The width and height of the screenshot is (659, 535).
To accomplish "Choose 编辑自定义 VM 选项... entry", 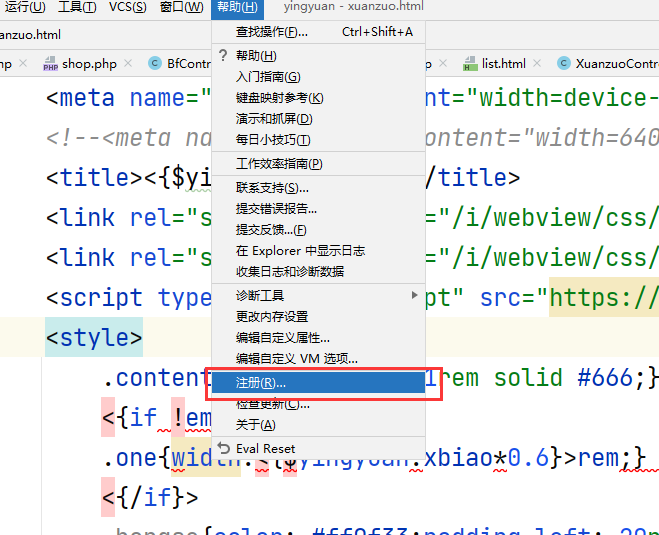I will (x=319, y=359).
